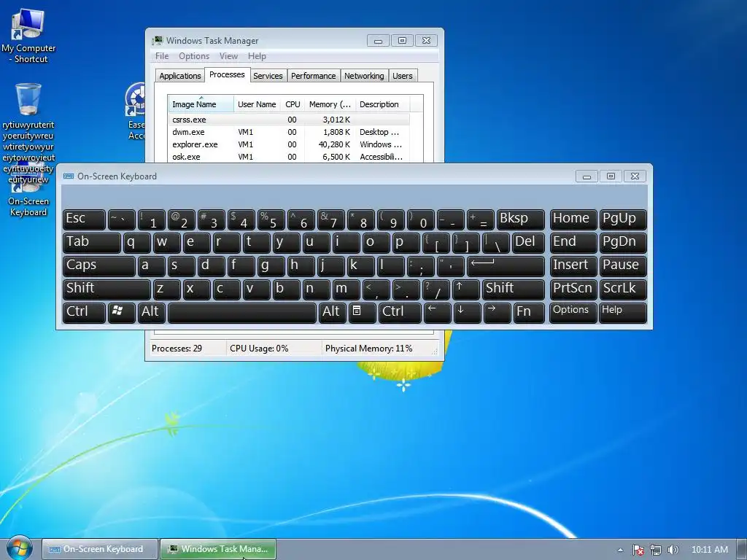Screen dimensions: 747x560
Task: Click the Windows logo key on keyboard
Action: (122, 313)
